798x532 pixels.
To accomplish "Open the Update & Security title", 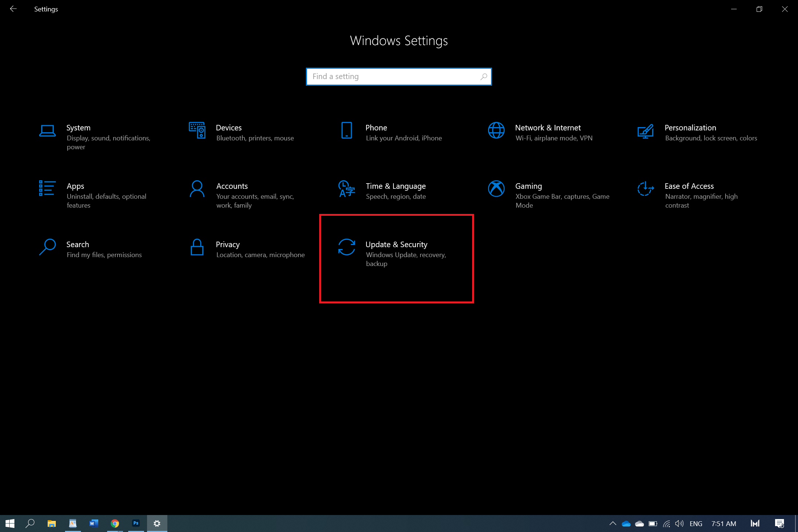I will (x=396, y=245).
